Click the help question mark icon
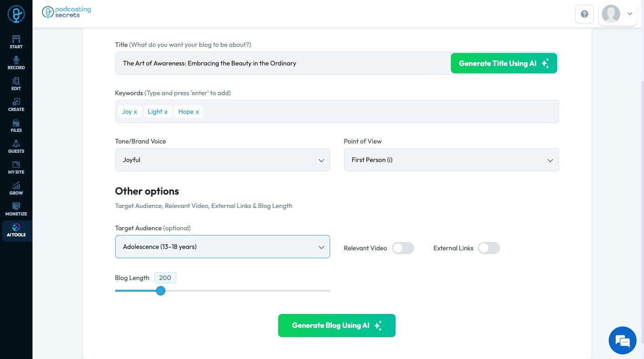The image size is (644, 359). coord(584,14)
